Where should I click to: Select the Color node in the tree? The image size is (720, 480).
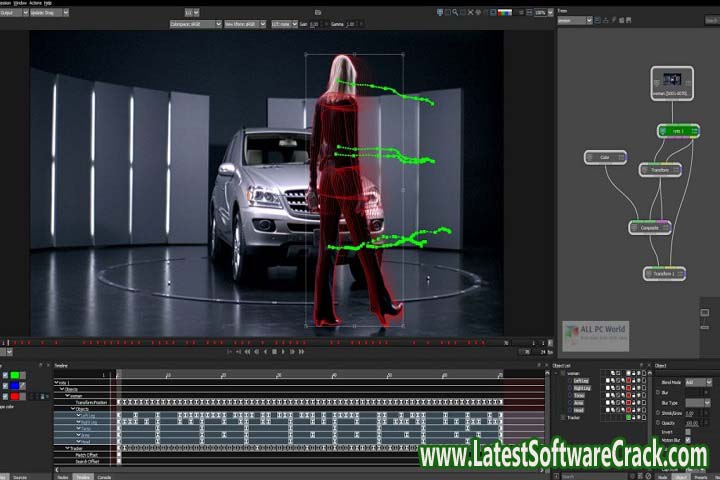605,158
